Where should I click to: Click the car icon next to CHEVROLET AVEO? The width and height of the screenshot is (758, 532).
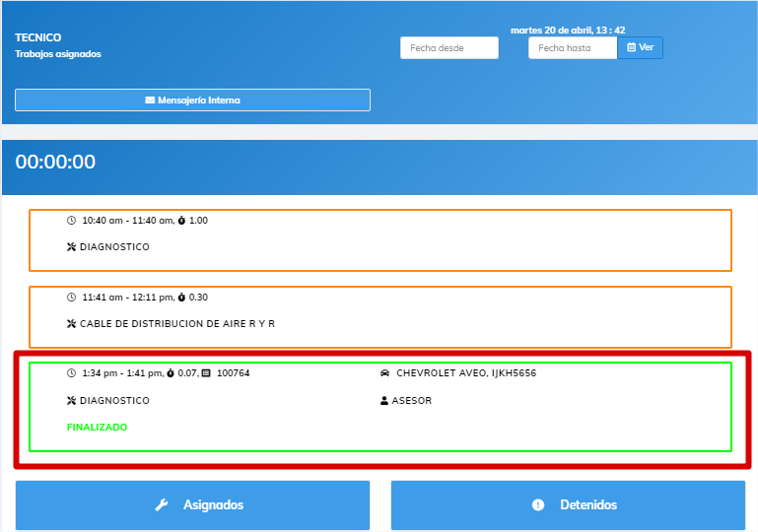tap(384, 373)
